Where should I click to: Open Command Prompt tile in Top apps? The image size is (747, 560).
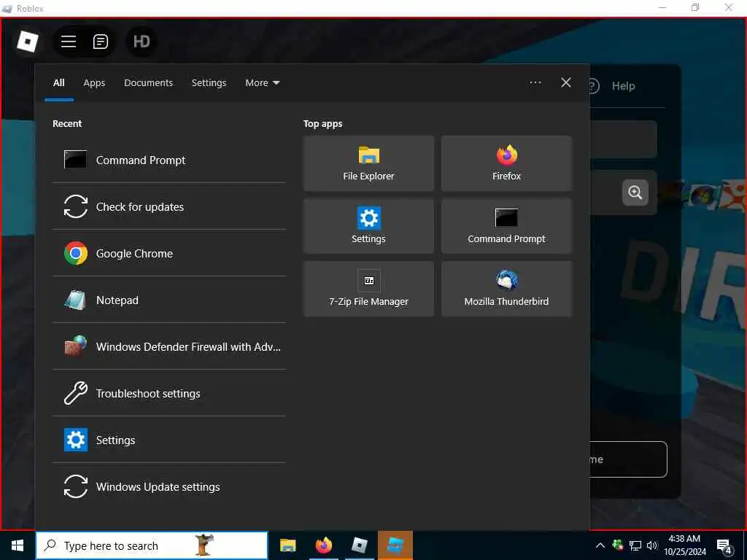click(x=506, y=226)
